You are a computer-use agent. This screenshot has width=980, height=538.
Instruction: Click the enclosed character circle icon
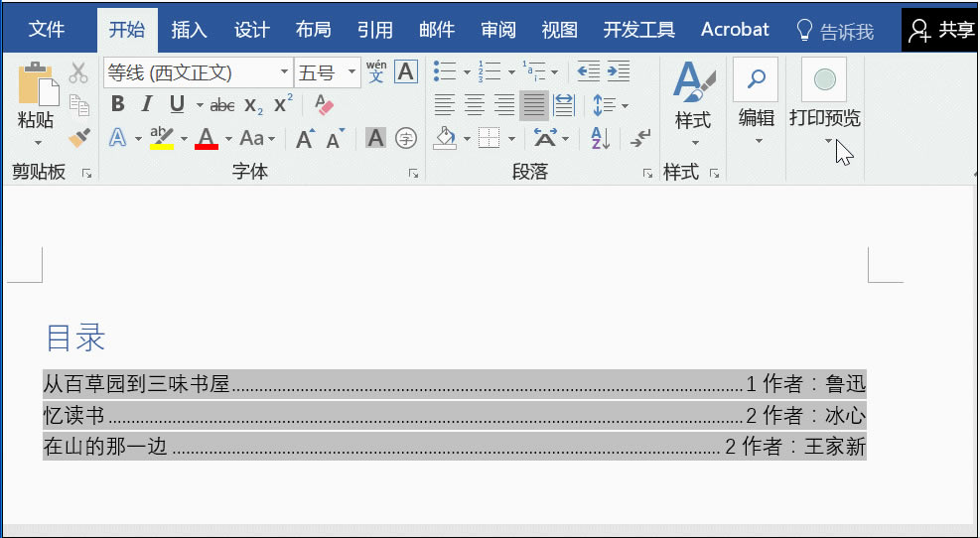[406, 138]
